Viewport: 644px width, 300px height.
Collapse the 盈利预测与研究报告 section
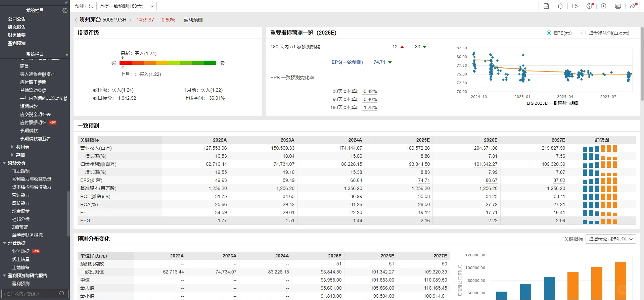[4, 276]
